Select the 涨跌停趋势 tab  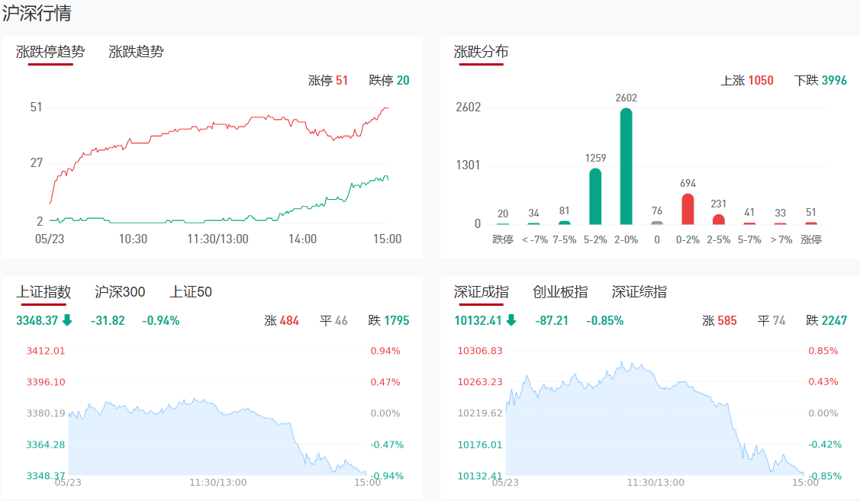[x=50, y=52]
